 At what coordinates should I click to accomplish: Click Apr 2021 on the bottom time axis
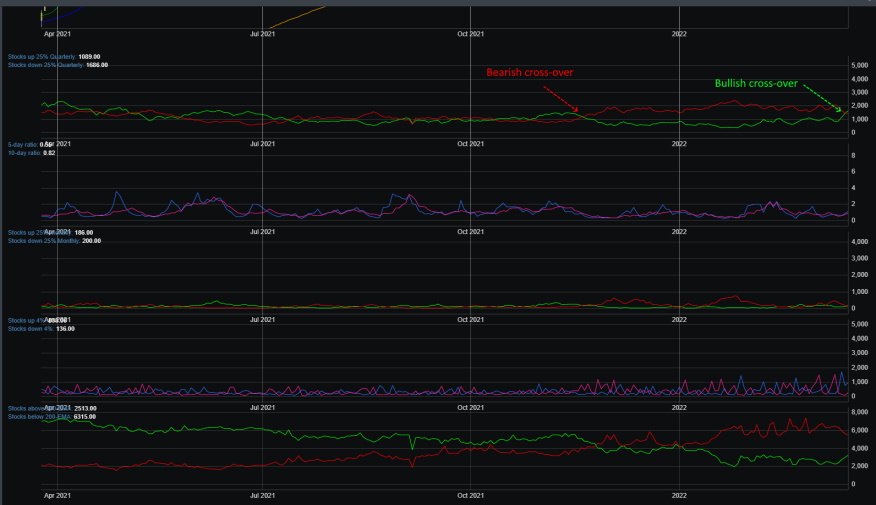click(58, 496)
